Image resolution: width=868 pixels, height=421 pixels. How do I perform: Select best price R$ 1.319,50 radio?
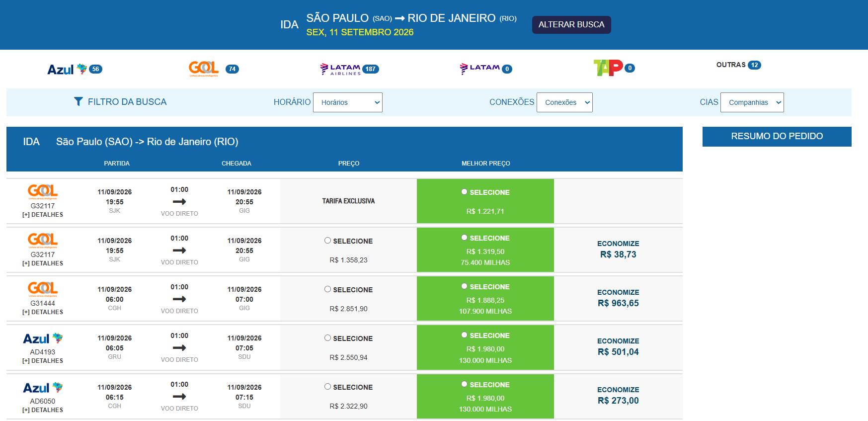click(x=464, y=238)
